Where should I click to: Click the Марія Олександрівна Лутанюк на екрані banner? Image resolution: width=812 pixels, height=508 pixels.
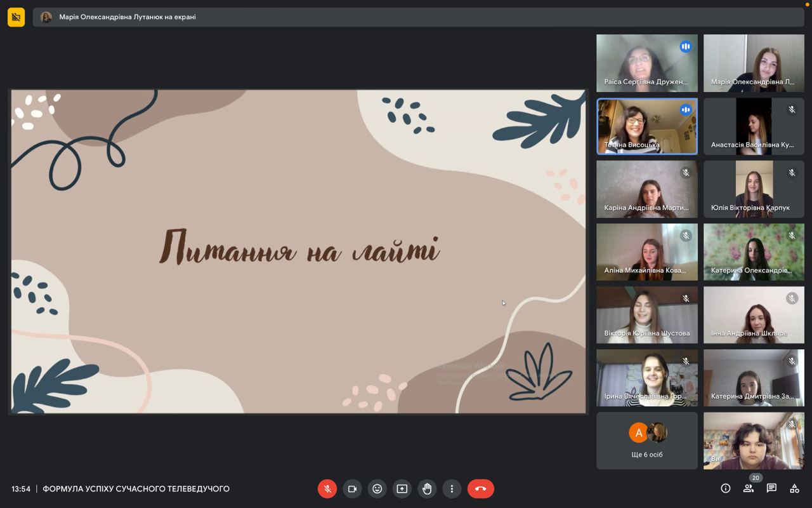(x=419, y=17)
